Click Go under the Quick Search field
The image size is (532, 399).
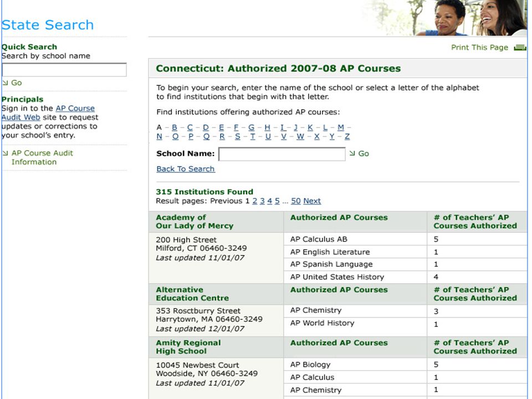pos(16,83)
